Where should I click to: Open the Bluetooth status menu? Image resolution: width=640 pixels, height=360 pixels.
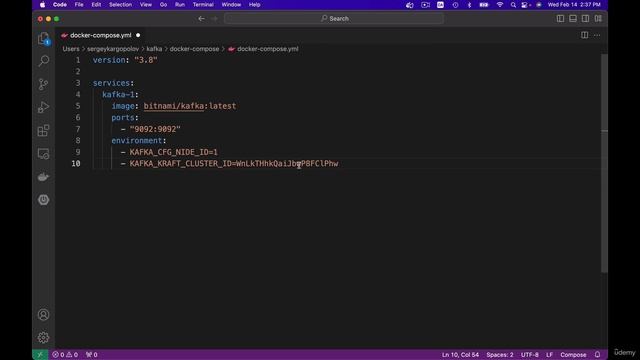(x=469, y=5)
